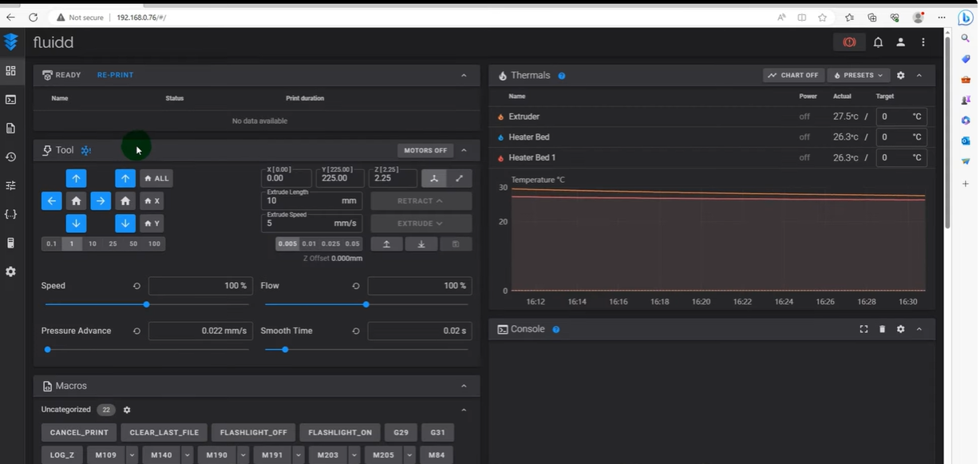This screenshot has width=980, height=464.
Task: Open the Presets dropdown in Thermals
Action: (x=859, y=75)
